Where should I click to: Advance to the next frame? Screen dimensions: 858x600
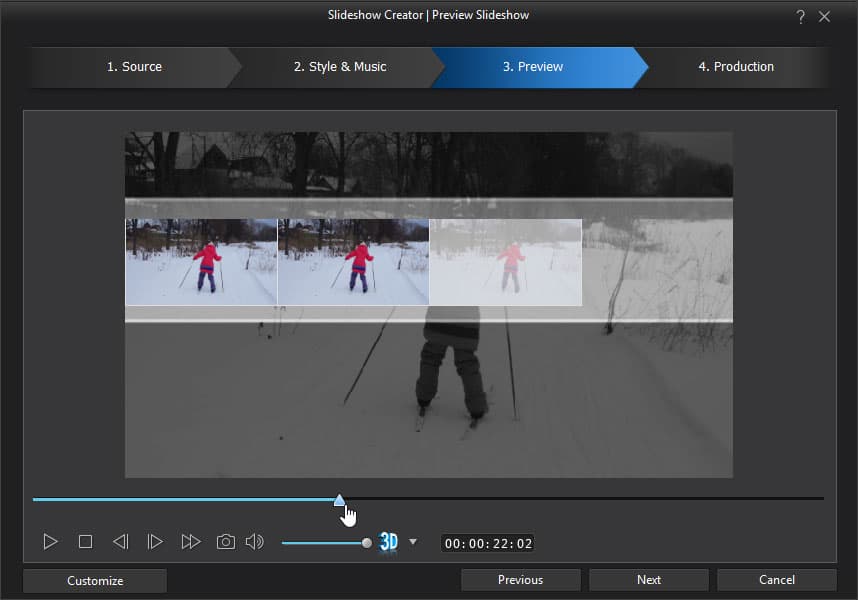(x=155, y=542)
